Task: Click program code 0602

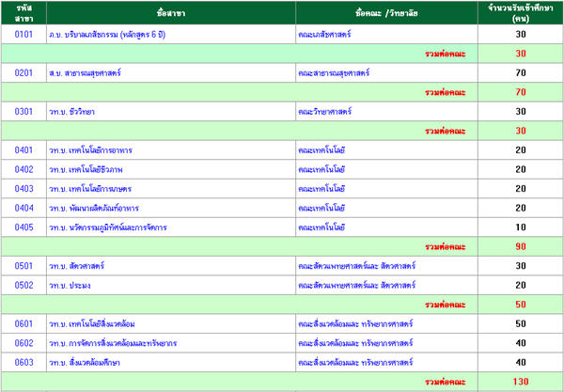Action: click(x=23, y=343)
